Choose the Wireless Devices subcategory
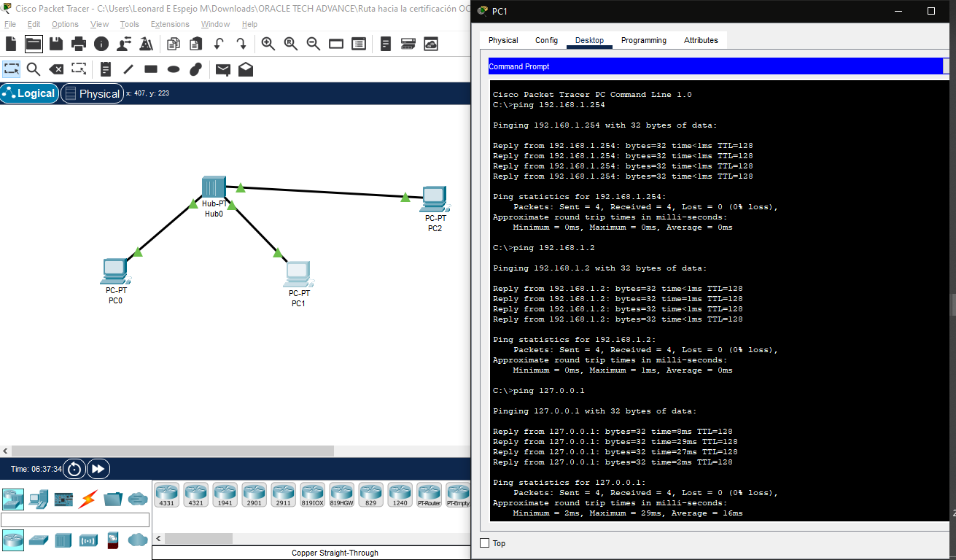The image size is (956, 560). pos(88,540)
